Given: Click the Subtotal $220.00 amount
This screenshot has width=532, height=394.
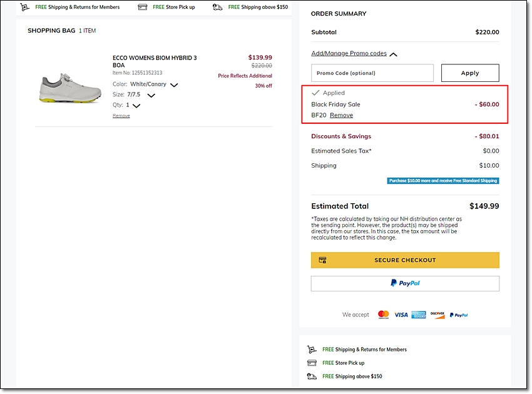Looking at the screenshot, I should [487, 33].
